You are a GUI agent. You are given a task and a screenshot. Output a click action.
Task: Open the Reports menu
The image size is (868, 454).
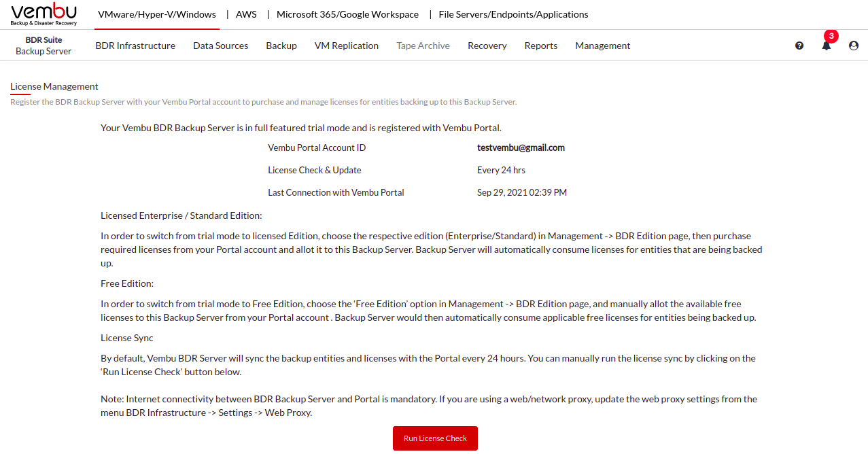tap(541, 46)
